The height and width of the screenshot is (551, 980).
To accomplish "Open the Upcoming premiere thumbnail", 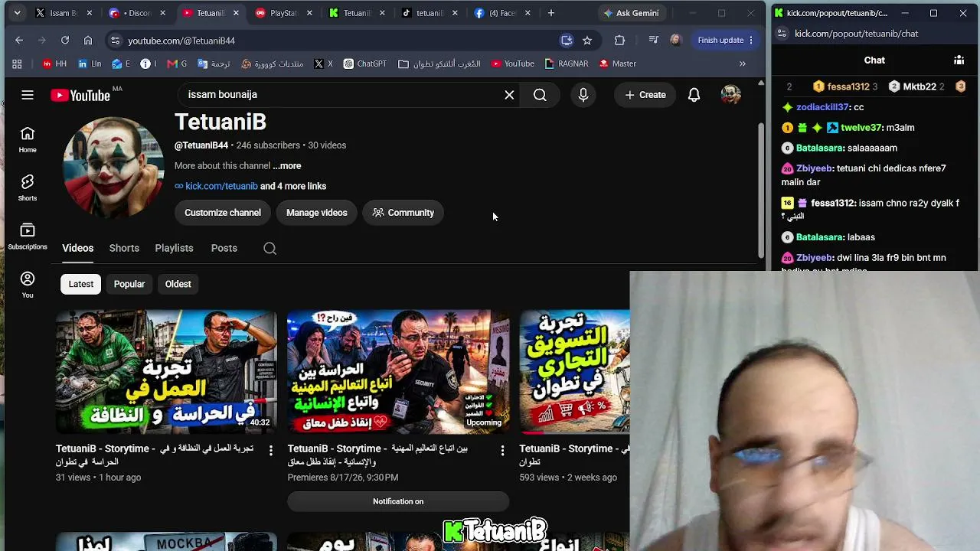I will tap(398, 371).
